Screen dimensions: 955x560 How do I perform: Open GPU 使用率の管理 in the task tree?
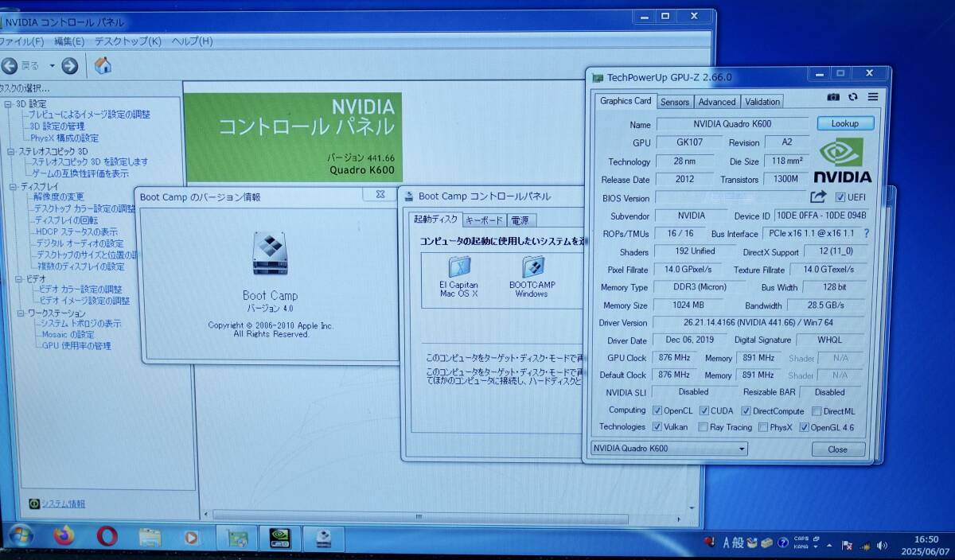pyautogui.click(x=76, y=346)
